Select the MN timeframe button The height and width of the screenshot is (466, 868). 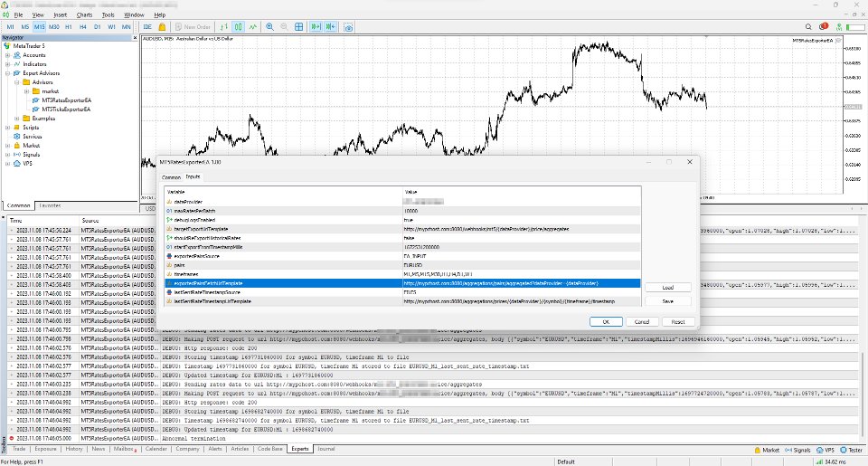[x=127, y=26]
